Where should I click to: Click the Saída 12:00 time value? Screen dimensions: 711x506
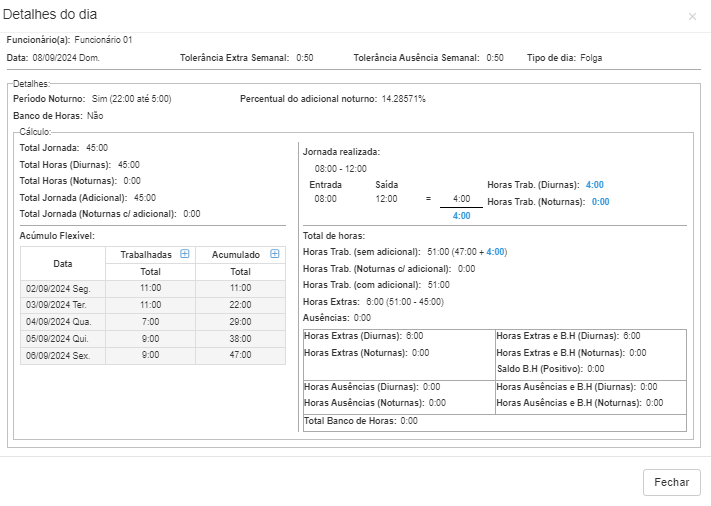[x=387, y=199]
